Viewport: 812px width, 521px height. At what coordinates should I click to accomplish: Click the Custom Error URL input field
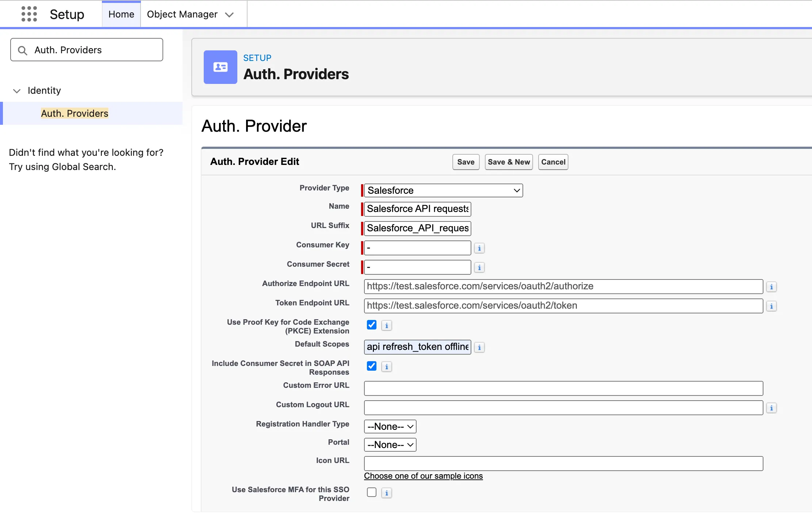click(x=563, y=388)
